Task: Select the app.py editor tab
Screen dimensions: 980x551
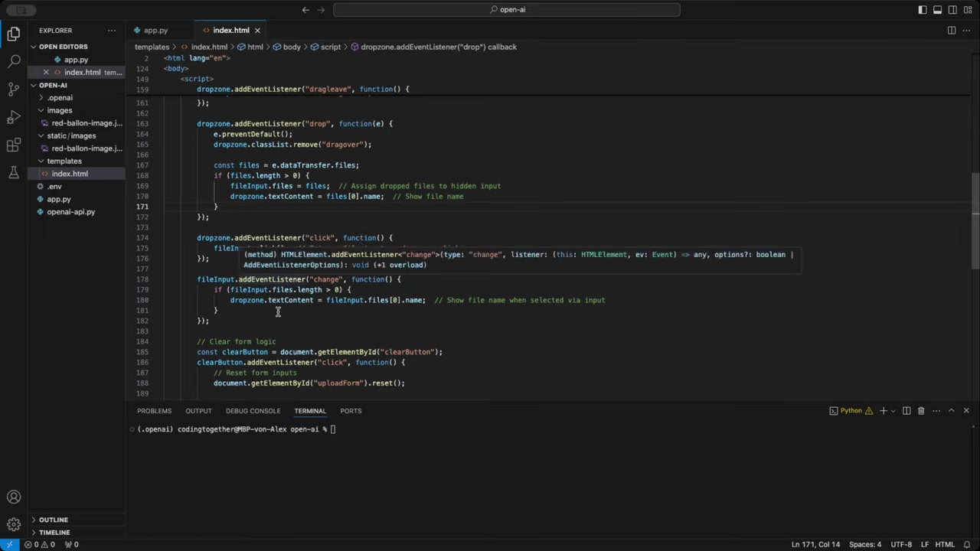Action: (x=155, y=30)
